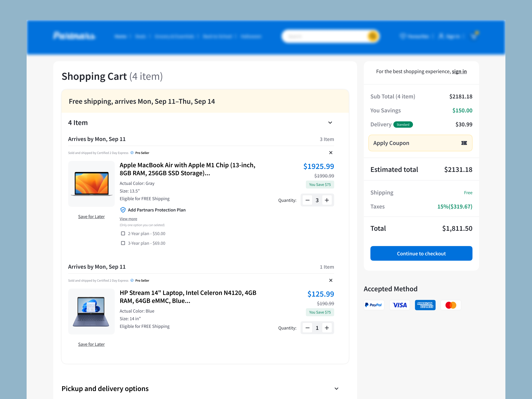Viewport: 532px width, 399px height.
Task: Collapse the 4 Item section chevron
Action: (x=330, y=123)
